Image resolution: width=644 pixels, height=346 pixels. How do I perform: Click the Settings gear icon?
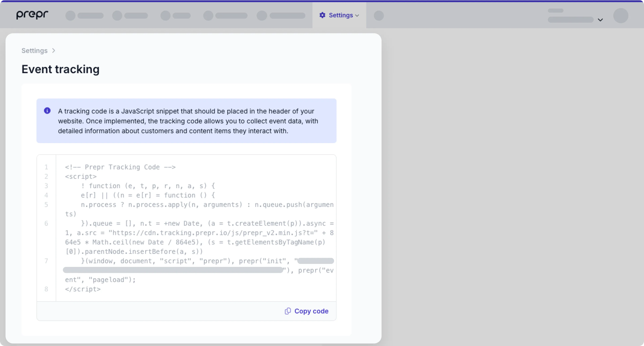click(x=322, y=15)
